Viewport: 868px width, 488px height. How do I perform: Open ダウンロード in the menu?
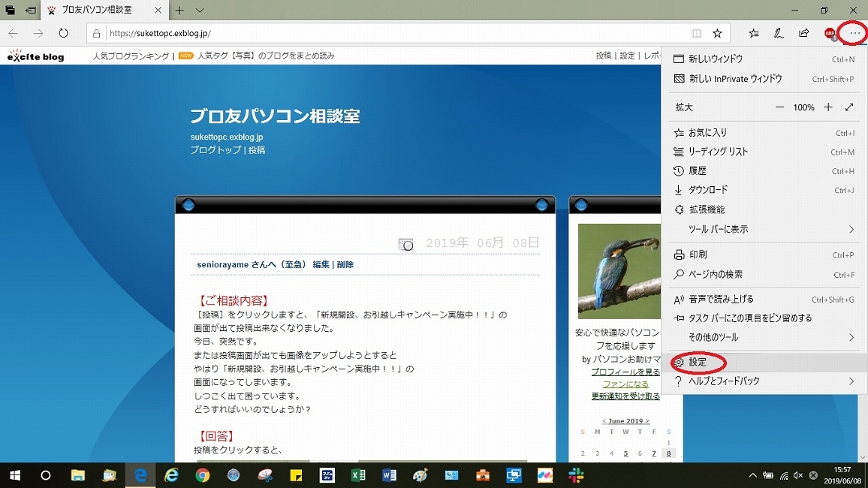(764, 190)
